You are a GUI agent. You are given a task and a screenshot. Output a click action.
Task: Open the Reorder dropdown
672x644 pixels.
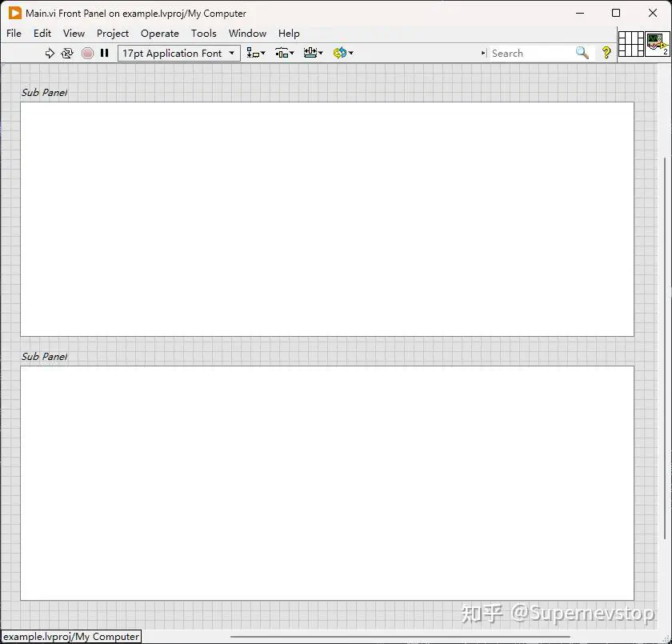(343, 53)
